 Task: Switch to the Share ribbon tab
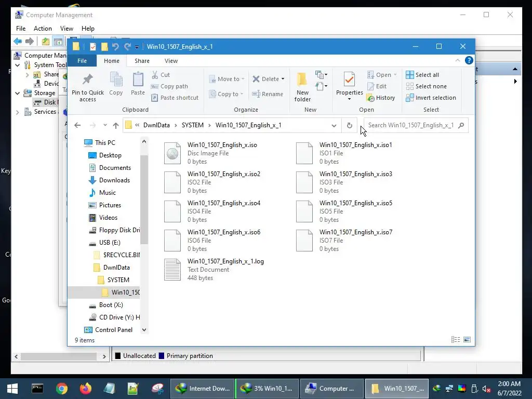(x=142, y=61)
